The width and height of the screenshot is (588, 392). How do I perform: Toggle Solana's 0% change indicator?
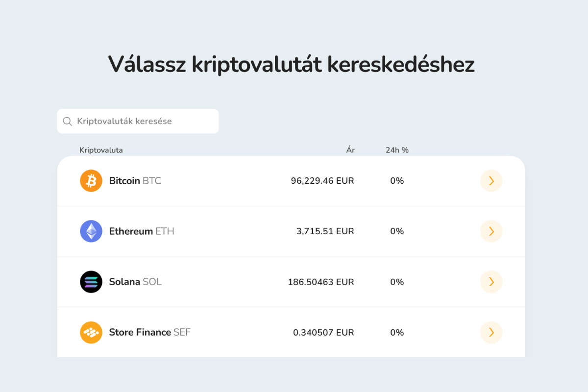pyautogui.click(x=396, y=282)
